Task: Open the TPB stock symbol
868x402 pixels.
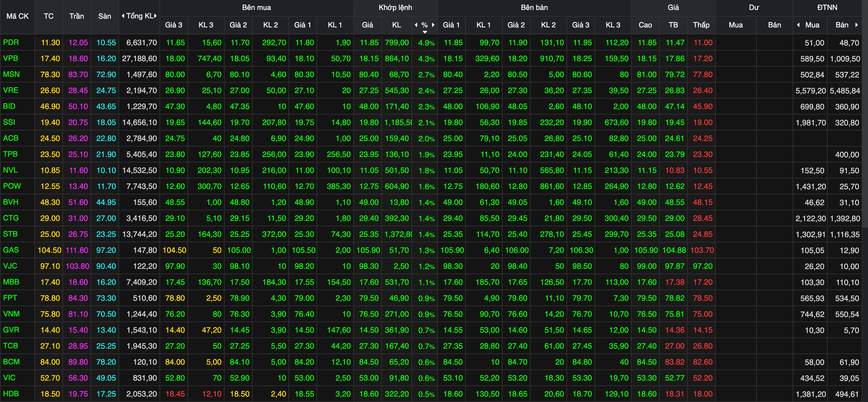Action: click(x=10, y=154)
